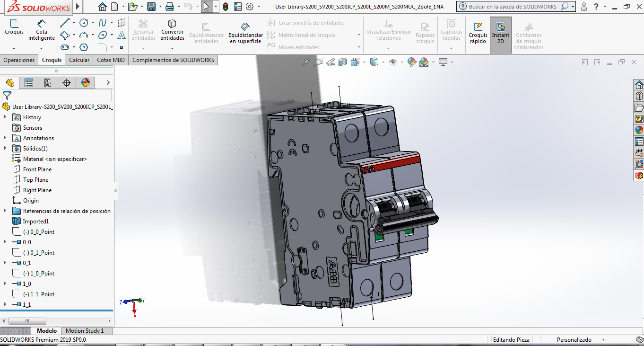Click the Equidistanciar en superficie tool
This screenshot has width=644, height=346.
coord(245,32)
